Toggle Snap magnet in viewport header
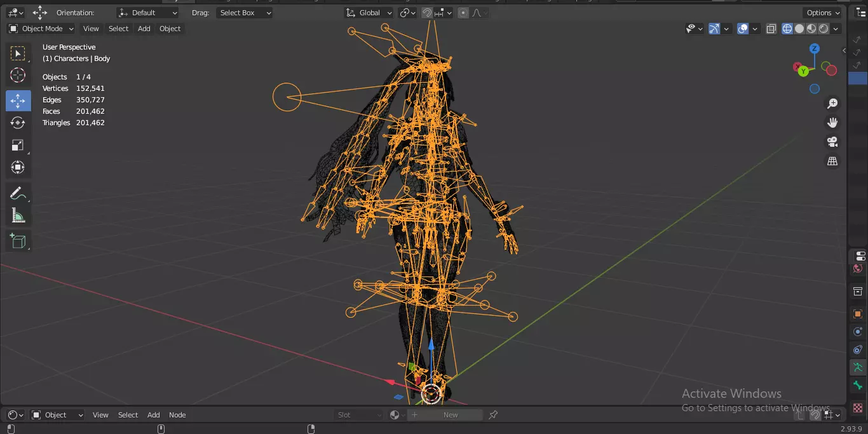 [428, 13]
